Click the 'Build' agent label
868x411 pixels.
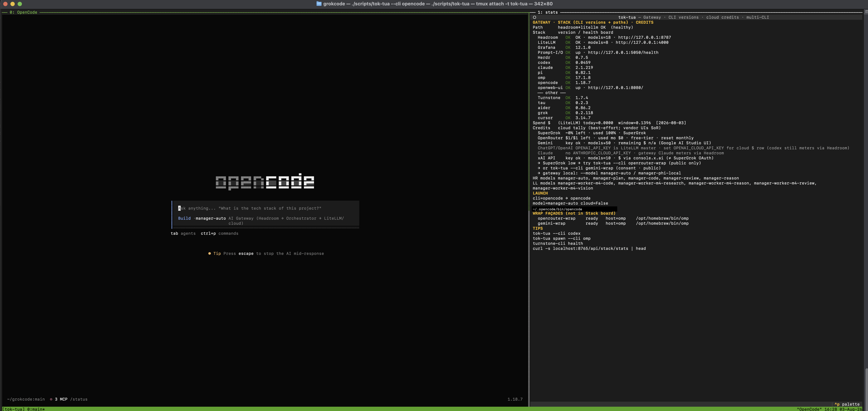tap(184, 218)
